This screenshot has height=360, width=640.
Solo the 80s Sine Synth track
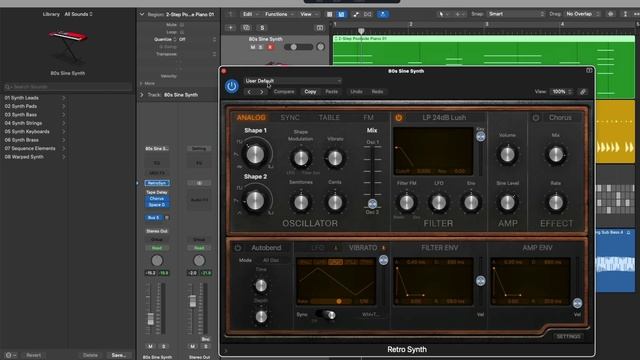coord(261,47)
